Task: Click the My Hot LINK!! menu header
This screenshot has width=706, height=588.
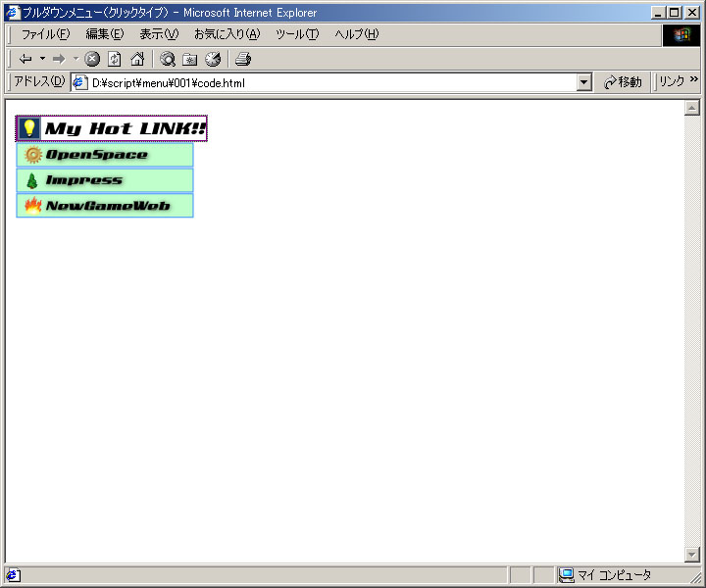Action: point(111,128)
